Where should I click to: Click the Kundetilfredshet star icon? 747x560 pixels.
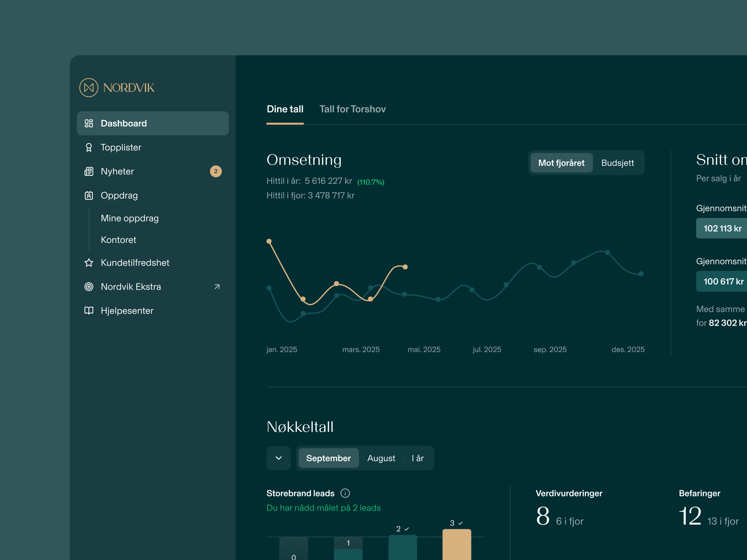pos(89,263)
